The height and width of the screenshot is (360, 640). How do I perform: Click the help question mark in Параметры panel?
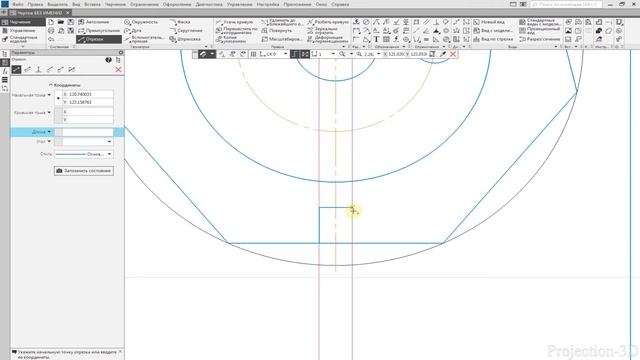(x=108, y=60)
